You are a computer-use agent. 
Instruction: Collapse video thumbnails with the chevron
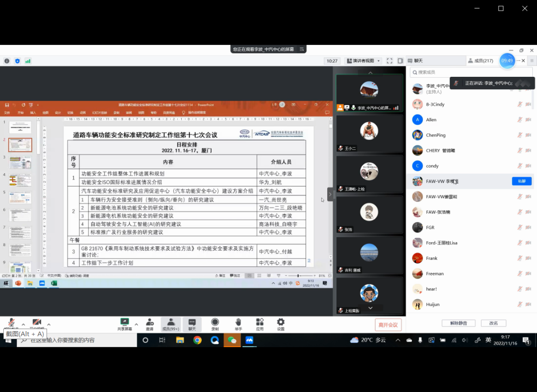coord(370,308)
